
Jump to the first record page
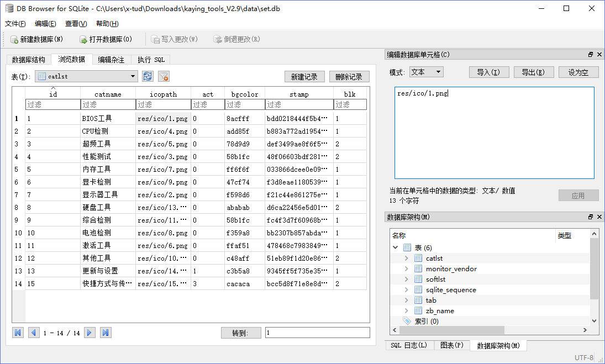18,333
